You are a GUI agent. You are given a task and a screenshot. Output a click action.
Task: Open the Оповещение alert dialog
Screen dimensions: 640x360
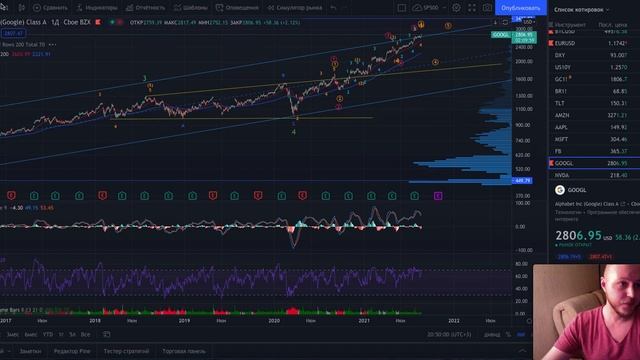(x=237, y=8)
